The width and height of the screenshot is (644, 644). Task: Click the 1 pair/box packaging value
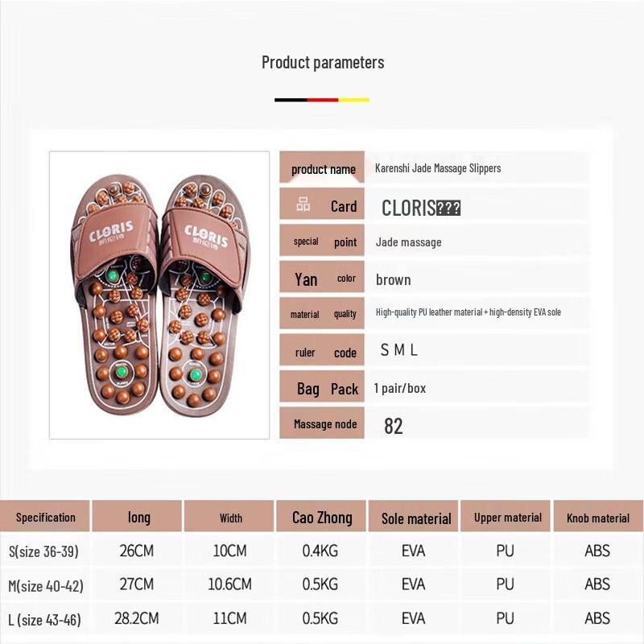(x=400, y=388)
